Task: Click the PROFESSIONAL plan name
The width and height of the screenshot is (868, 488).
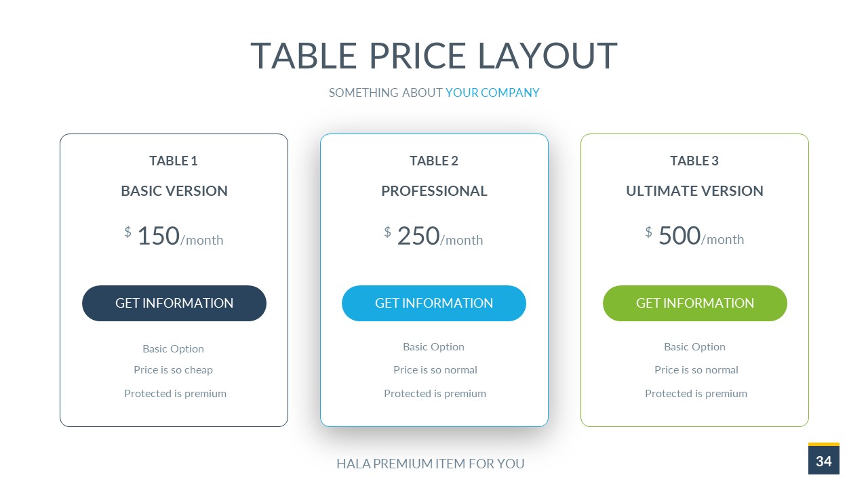Action: (x=434, y=191)
